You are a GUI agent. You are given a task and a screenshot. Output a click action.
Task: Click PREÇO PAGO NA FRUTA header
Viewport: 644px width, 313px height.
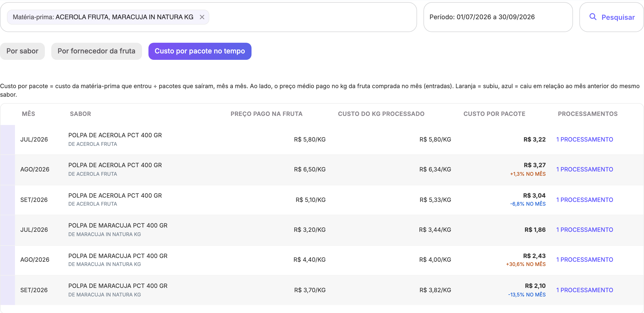coord(266,114)
